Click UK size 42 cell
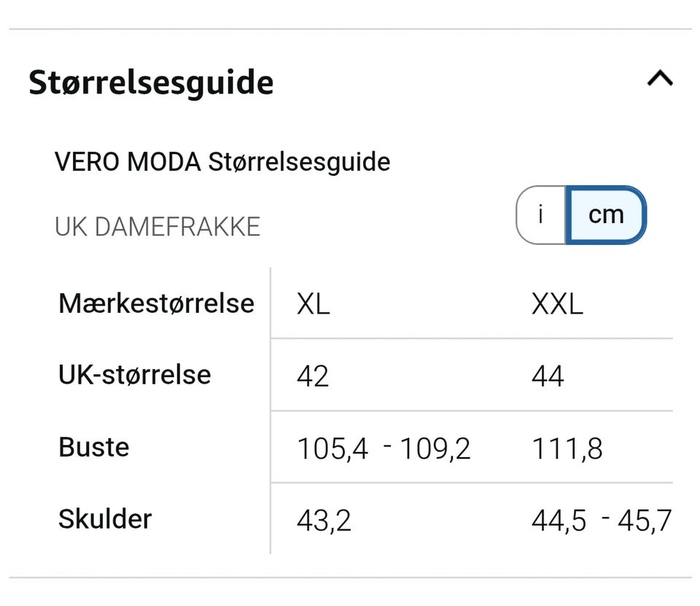700x606 pixels. pyautogui.click(x=313, y=376)
